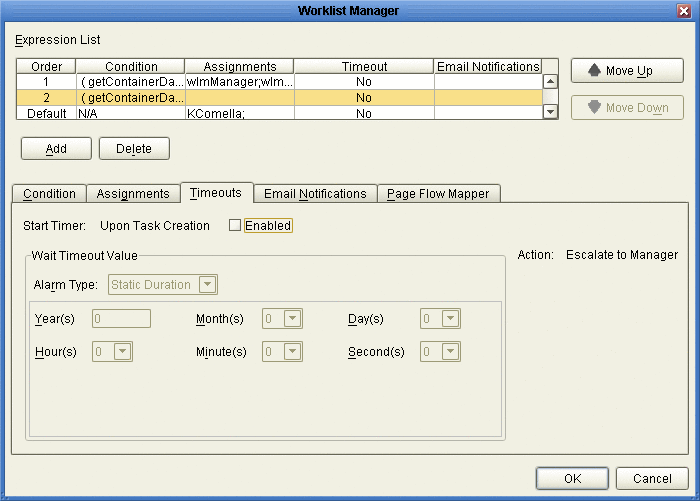This screenshot has height=501, width=700.
Task: Select expression row with order 2
Action: [279, 97]
